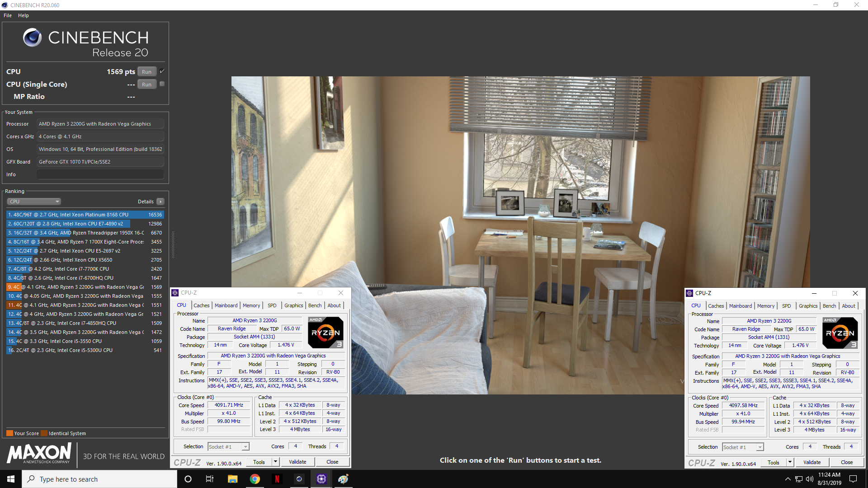Screen dimensions: 868x488
Task: Show hidden system tray icons
Action: (x=788, y=479)
